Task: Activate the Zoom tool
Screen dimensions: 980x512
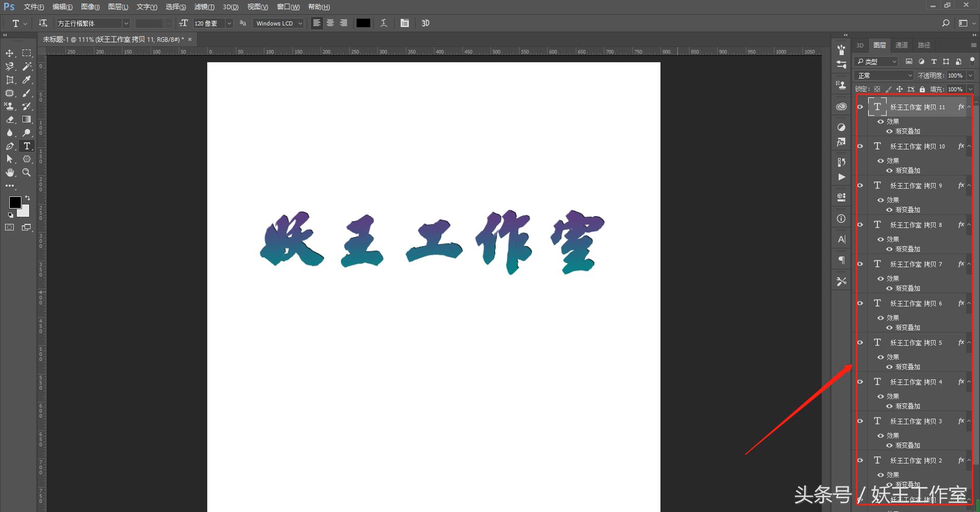Action: coord(27,172)
